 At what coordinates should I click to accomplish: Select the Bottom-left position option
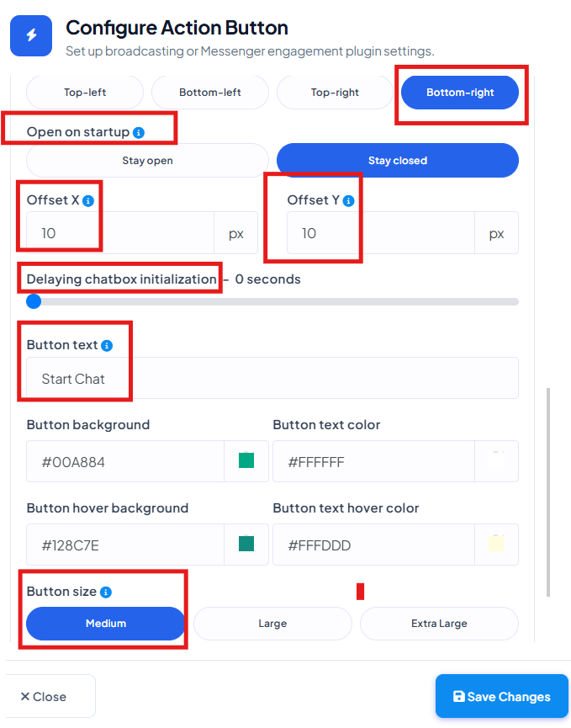[x=210, y=93]
